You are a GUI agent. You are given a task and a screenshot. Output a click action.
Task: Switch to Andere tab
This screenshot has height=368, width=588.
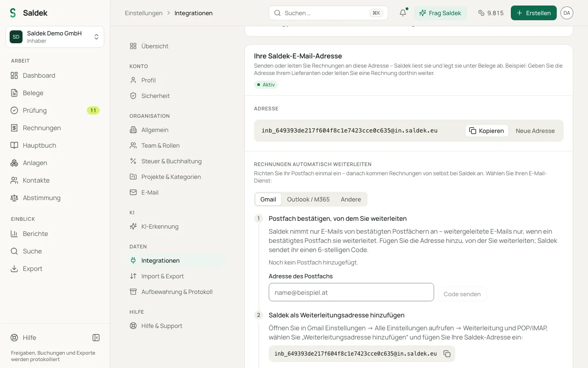click(351, 199)
